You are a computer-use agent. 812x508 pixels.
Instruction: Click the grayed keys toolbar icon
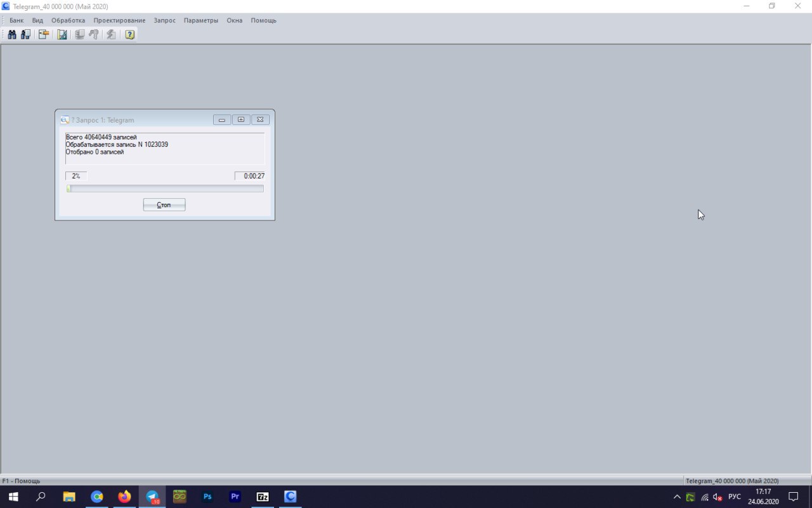point(94,34)
